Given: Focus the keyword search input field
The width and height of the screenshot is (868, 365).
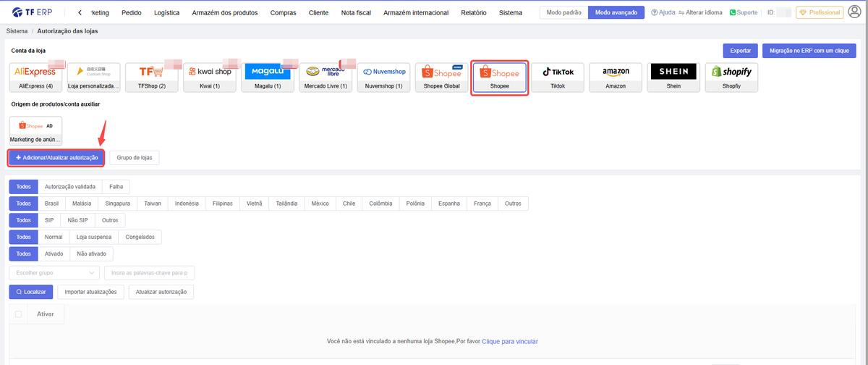Looking at the screenshot, I should [150, 273].
